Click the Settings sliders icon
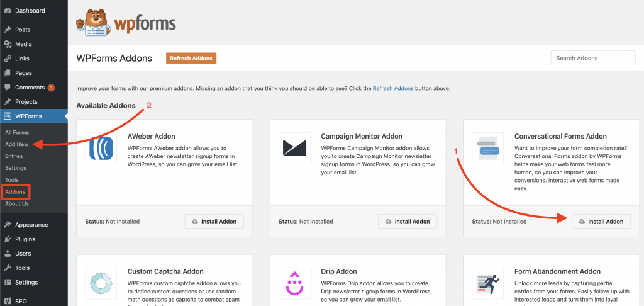This screenshot has width=644, height=306. coord(8,282)
